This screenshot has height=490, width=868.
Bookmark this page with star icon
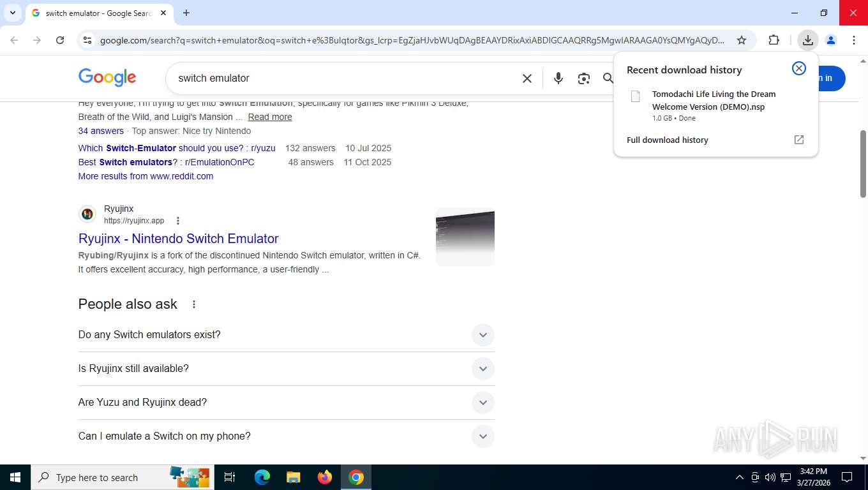[x=742, y=40]
